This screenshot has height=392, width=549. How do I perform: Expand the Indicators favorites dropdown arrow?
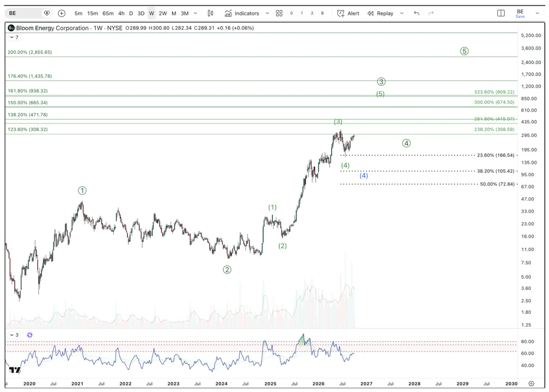click(x=267, y=13)
